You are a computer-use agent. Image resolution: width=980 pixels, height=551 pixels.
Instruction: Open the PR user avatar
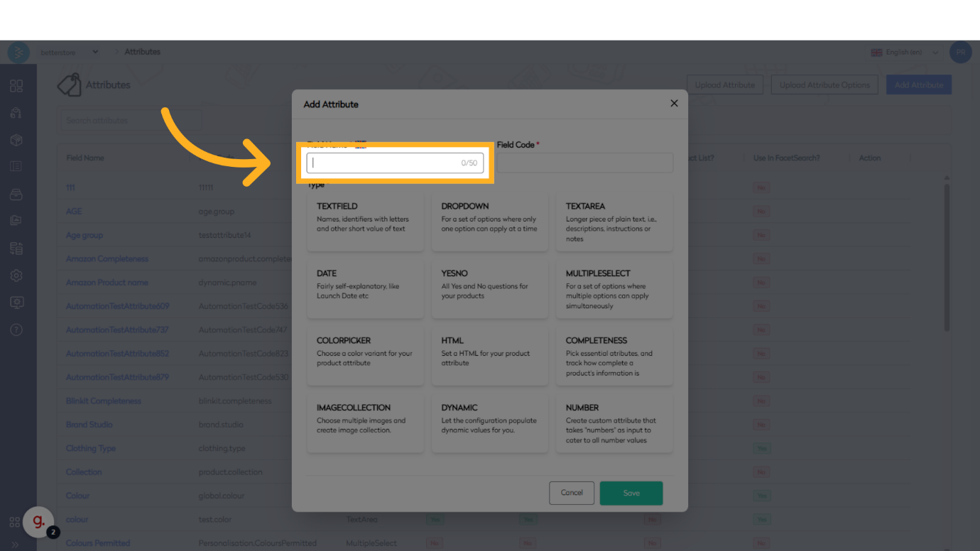[x=960, y=52]
